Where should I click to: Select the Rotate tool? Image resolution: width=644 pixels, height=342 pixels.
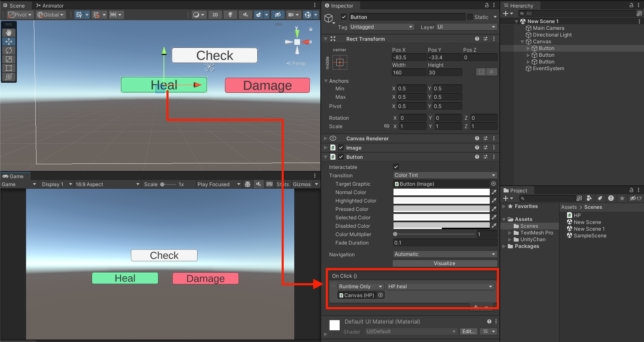click(9, 50)
